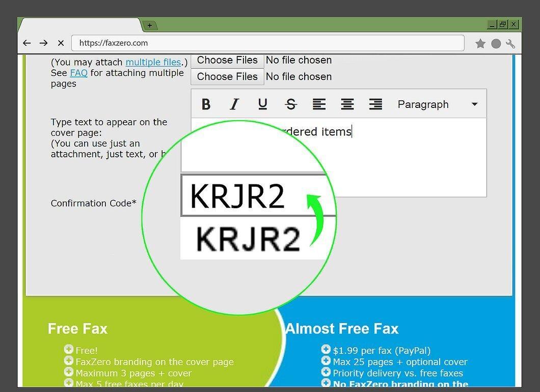Apply bold formatting in the editor
Viewport: 540px width, 392px height.
coord(206,104)
